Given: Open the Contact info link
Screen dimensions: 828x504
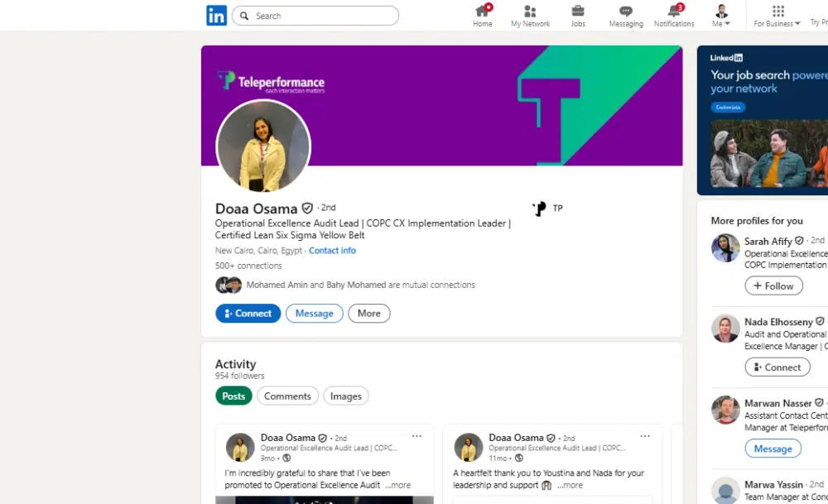Looking at the screenshot, I should click(x=332, y=251).
